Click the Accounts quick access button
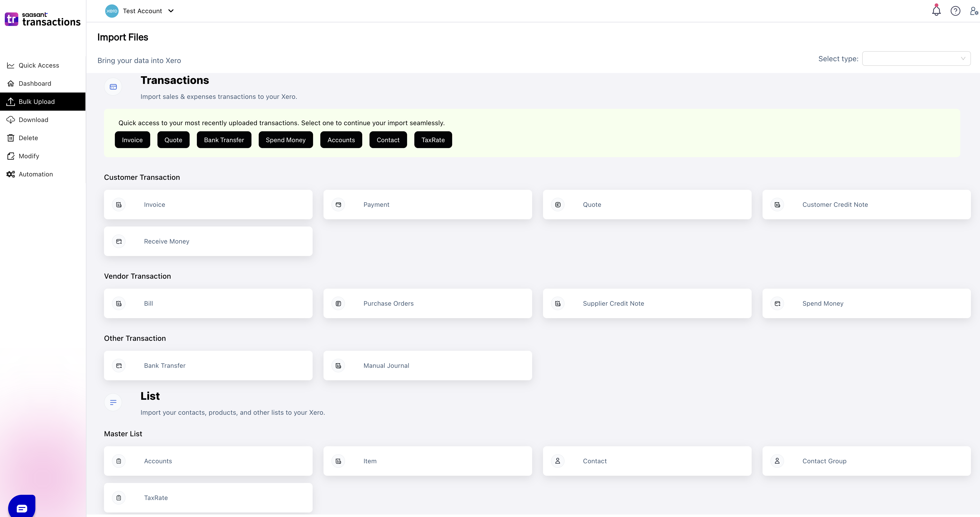 341,140
